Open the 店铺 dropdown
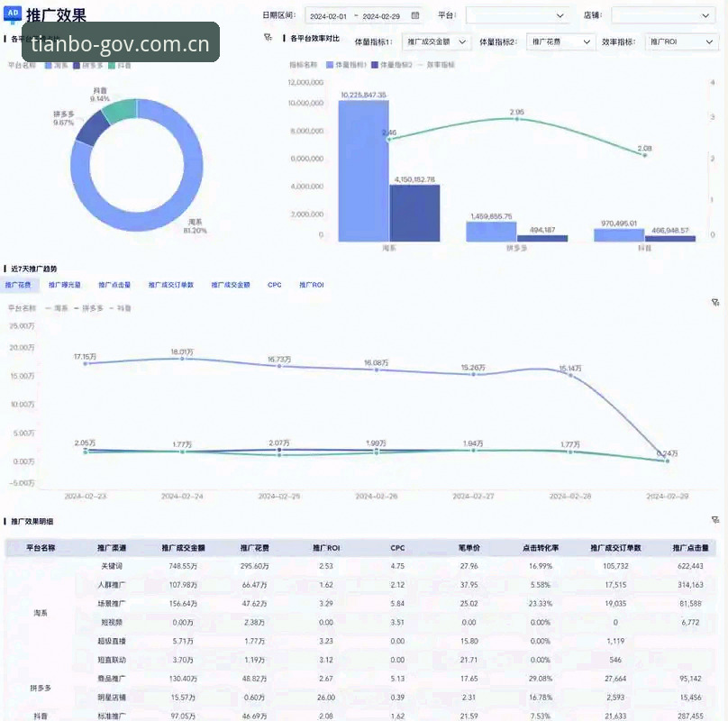The height and width of the screenshot is (721, 728). click(x=664, y=15)
